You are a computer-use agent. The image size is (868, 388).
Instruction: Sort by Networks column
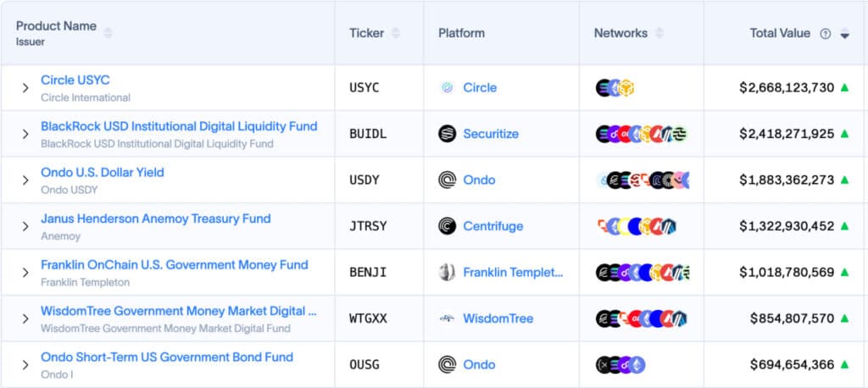(659, 34)
